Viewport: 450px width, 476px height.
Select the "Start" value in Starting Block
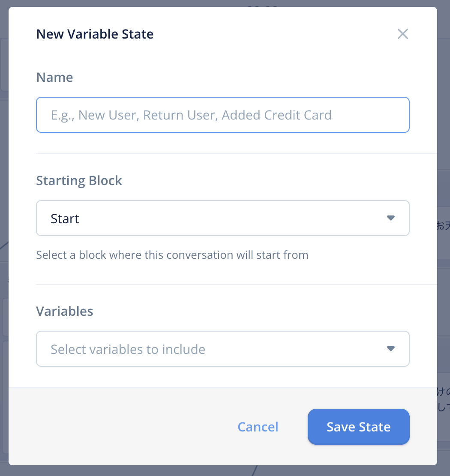[x=65, y=219]
